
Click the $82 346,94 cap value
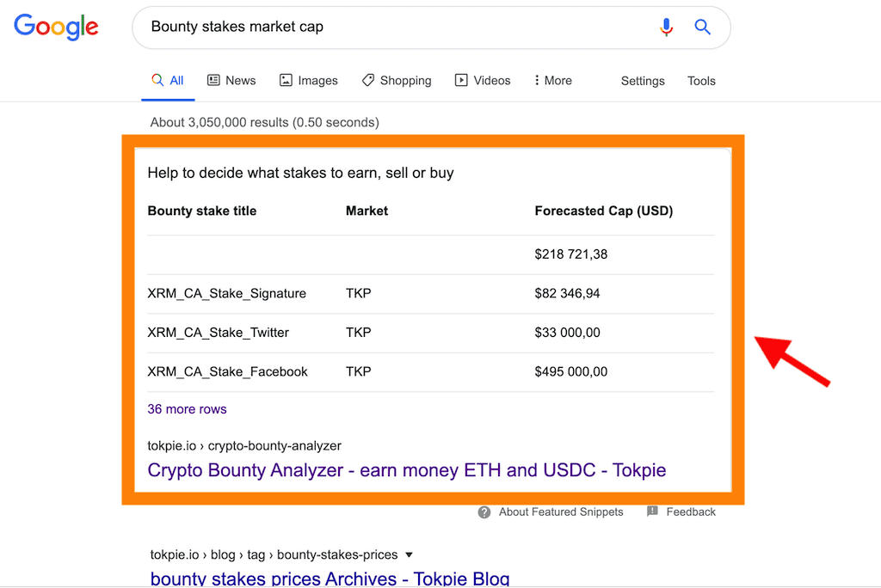pos(568,294)
